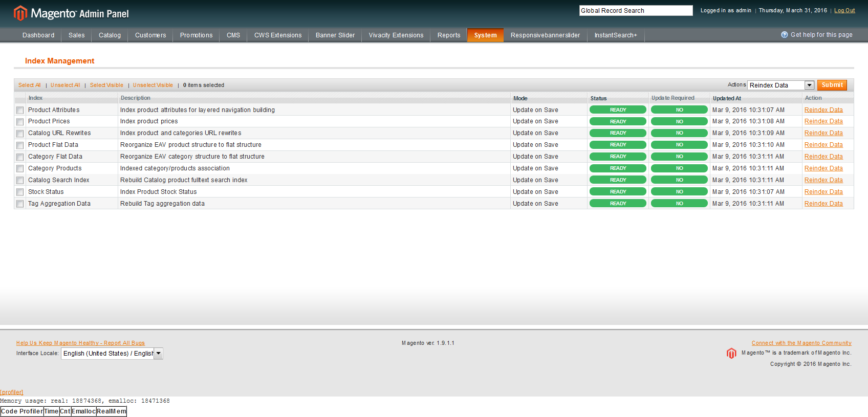Viewport: 868px width, 417px height.
Task: Open the Interface Locale dropdown
Action: click(112, 354)
